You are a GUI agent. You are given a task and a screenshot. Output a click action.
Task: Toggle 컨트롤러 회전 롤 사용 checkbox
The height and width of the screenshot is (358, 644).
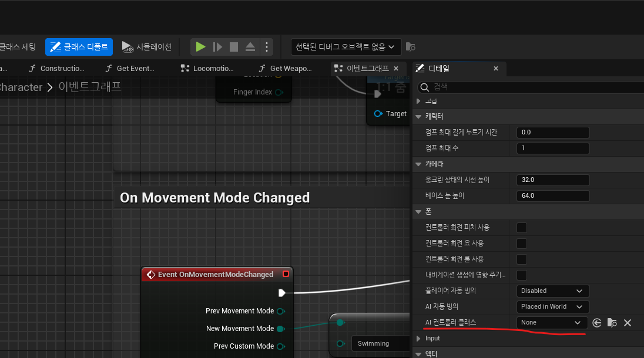[x=522, y=259]
